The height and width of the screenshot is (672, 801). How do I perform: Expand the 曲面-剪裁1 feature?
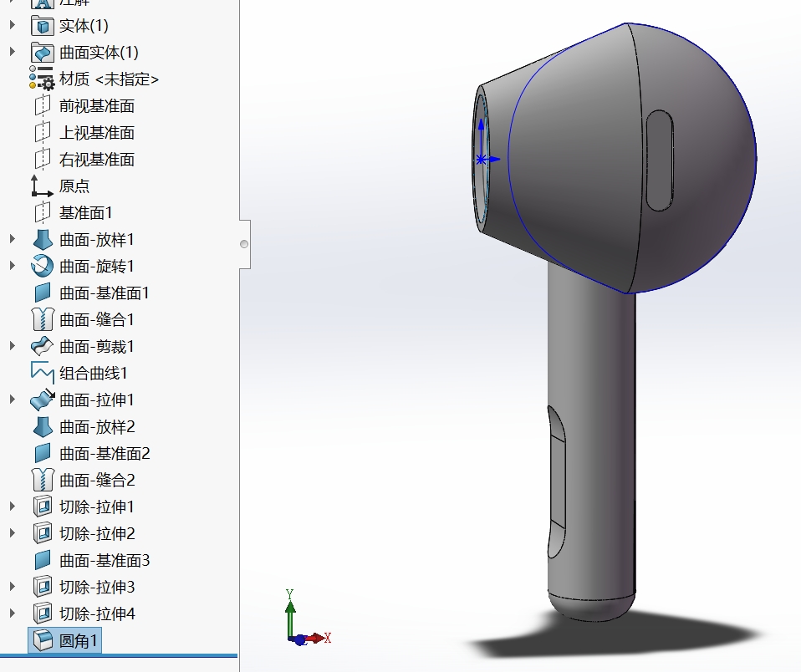click(x=13, y=346)
